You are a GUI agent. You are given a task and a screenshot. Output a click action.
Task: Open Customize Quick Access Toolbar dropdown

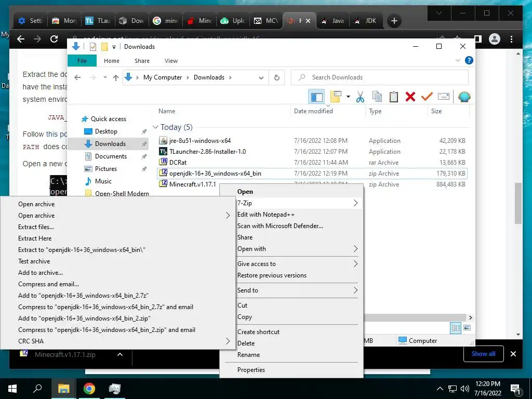coord(114,47)
